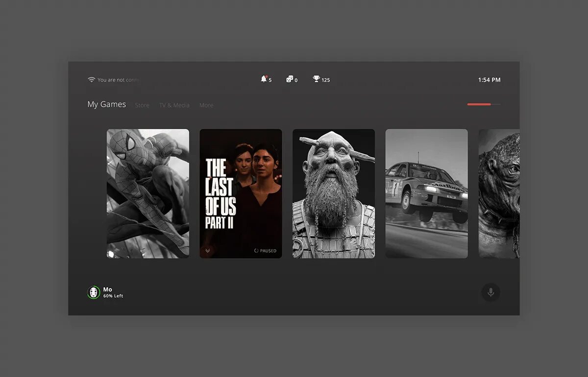Click the 'You are not conn' status text
Viewport: 588px width, 377px height.
118,80
